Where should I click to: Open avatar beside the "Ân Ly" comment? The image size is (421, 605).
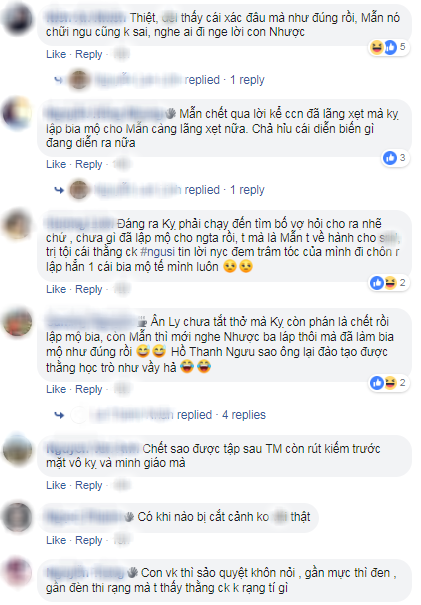(17, 322)
